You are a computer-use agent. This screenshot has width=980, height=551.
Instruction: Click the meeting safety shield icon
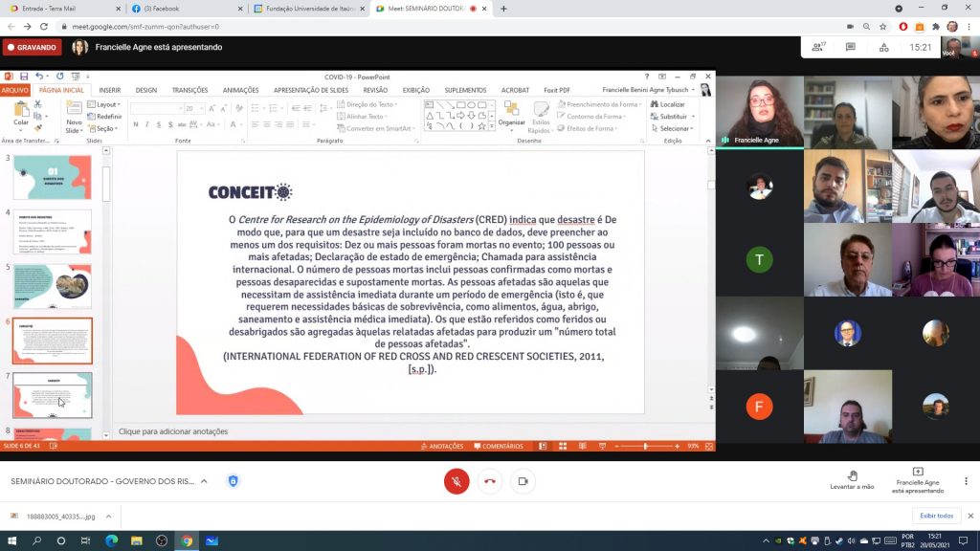click(233, 481)
